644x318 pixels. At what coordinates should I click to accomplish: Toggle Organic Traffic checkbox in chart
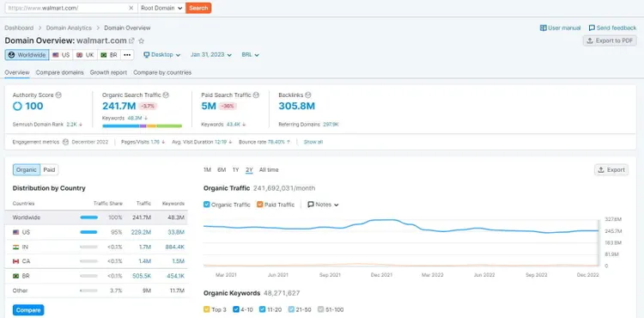click(207, 205)
